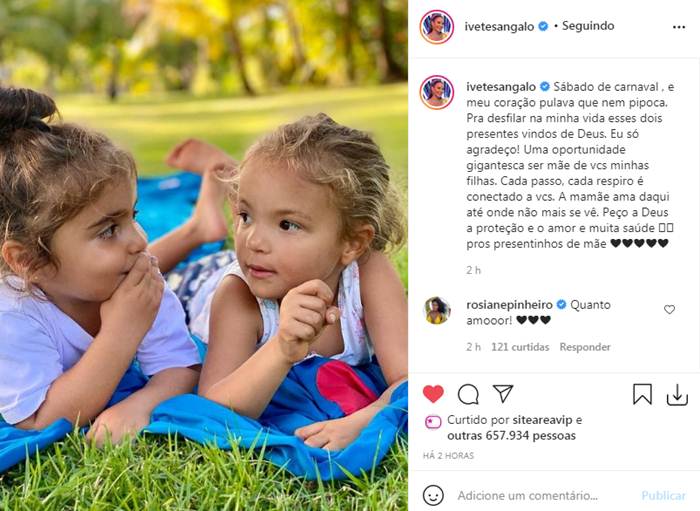Image resolution: width=700 pixels, height=511 pixels.
Task: Open the comment speech-bubble icon
Action: click(x=468, y=395)
